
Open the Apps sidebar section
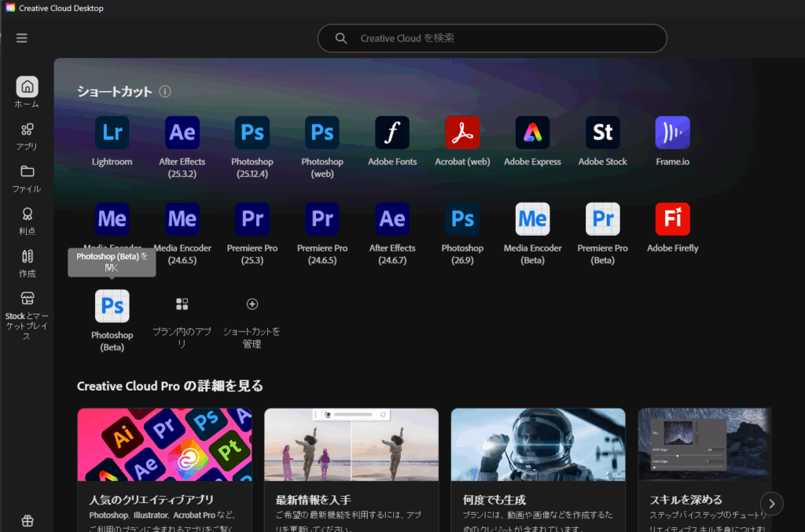point(27,137)
